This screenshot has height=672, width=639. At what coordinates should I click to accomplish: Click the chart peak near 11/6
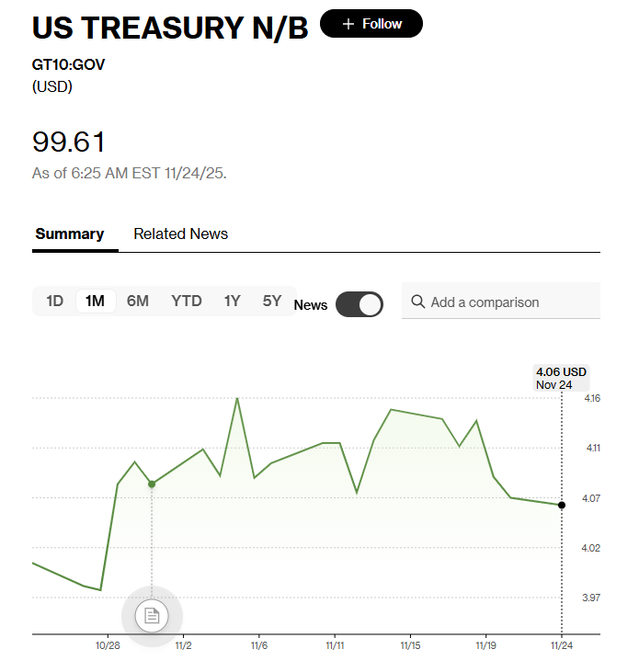coord(237,399)
